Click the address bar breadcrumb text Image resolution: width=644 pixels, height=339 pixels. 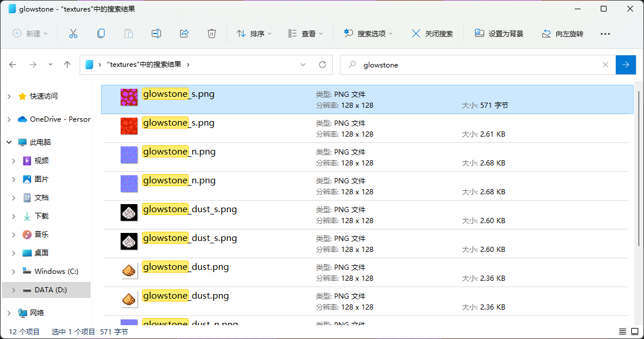144,65
